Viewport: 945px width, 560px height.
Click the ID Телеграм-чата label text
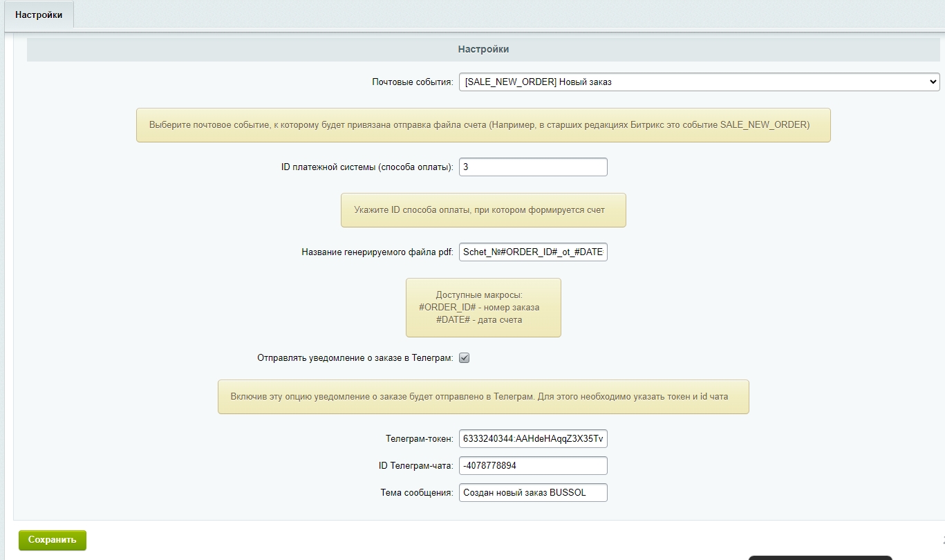pyautogui.click(x=416, y=466)
